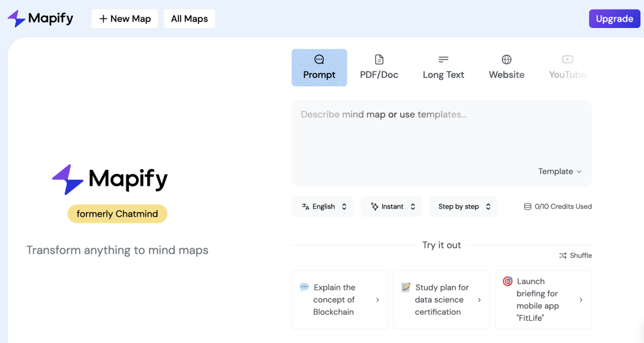Click the arrow on data science card
This screenshot has height=343, width=644.
click(479, 300)
